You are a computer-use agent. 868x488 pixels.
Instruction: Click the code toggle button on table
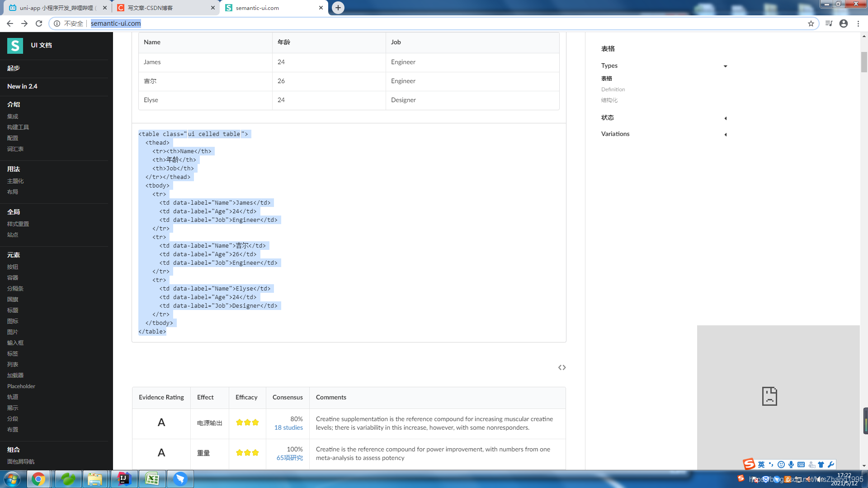click(561, 367)
